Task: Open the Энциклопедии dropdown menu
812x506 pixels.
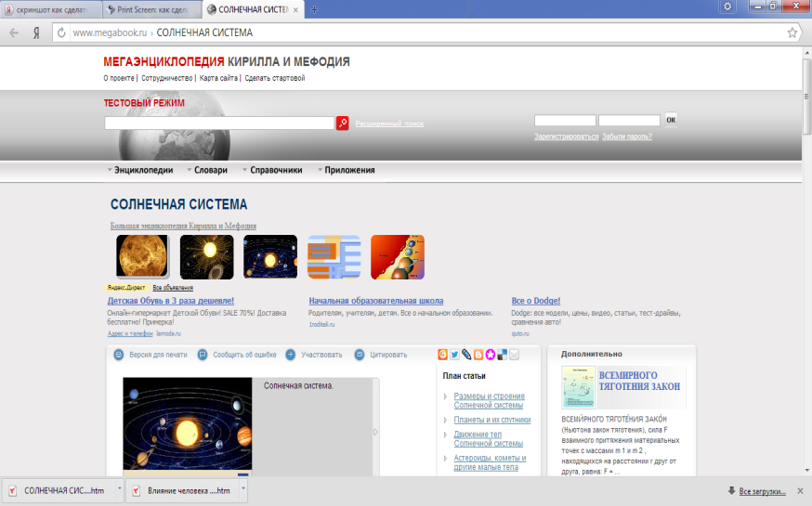Action: pyautogui.click(x=140, y=170)
